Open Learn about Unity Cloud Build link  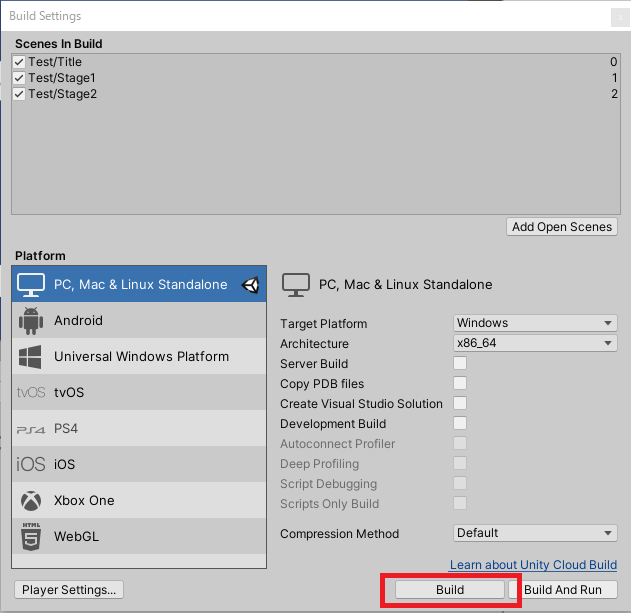click(x=533, y=565)
